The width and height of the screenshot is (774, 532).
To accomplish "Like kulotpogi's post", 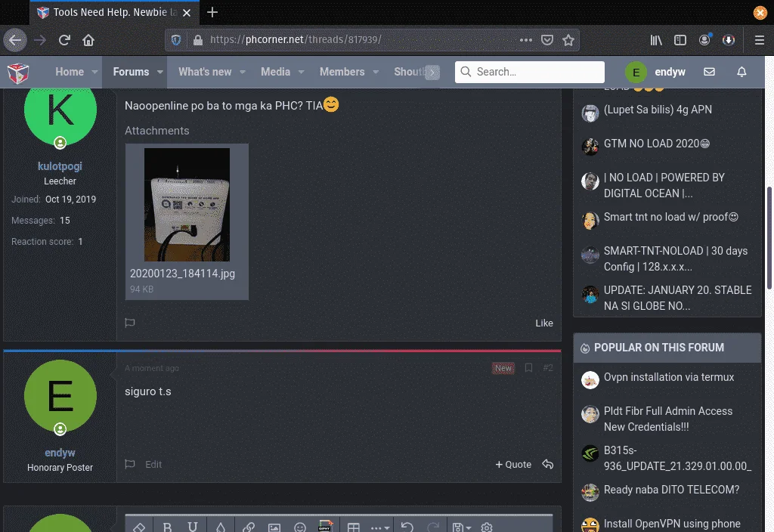I will point(544,323).
